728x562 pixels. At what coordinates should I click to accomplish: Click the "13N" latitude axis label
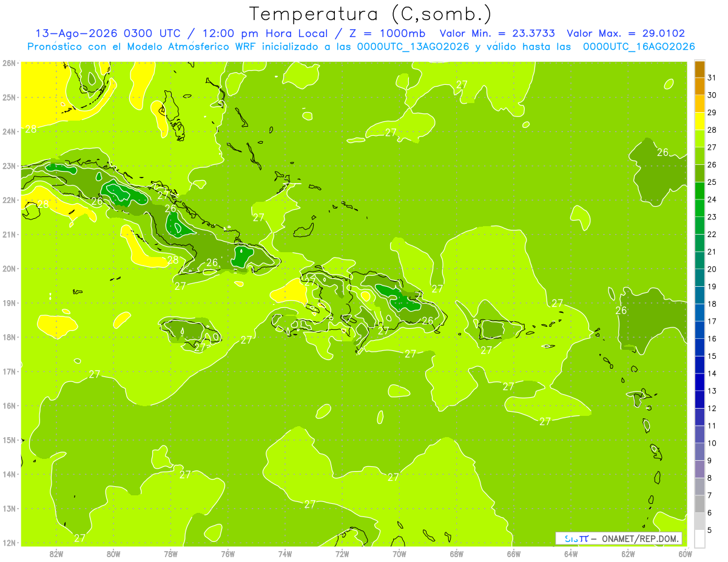point(8,509)
